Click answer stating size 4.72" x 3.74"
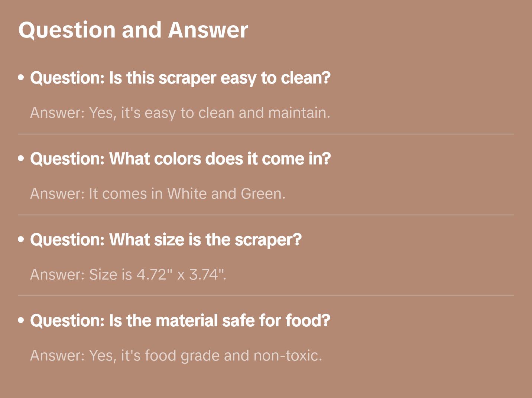The image size is (532, 398). (128, 275)
